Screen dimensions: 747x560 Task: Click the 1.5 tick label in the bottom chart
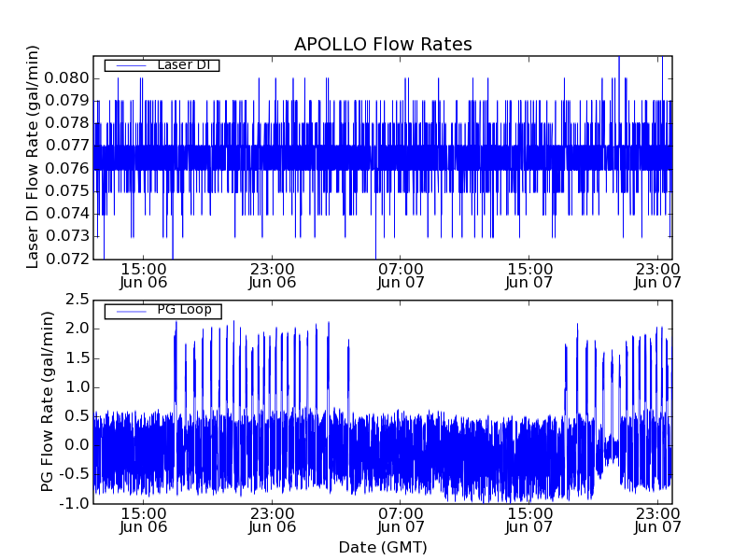[x=78, y=358]
